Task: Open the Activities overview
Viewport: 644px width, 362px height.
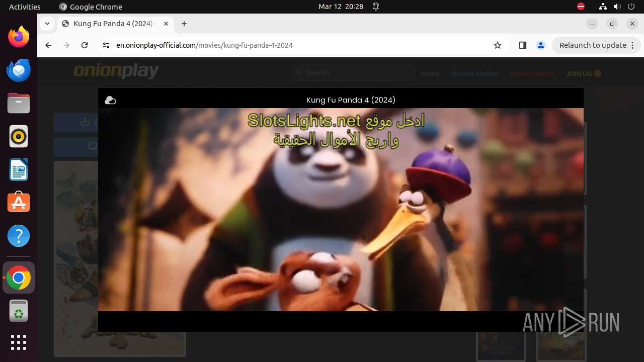Action: [x=25, y=7]
